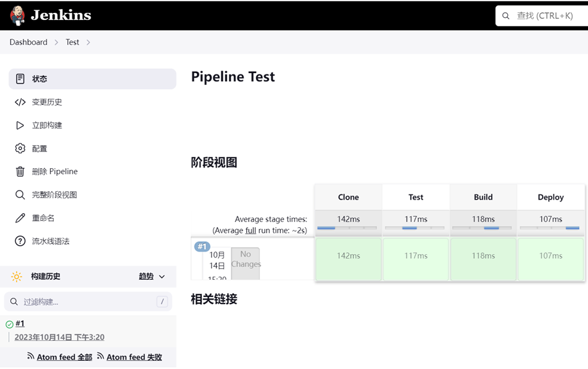Click the pencil icon for 重命名
The width and height of the screenshot is (588, 369).
(x=21, y=218)
